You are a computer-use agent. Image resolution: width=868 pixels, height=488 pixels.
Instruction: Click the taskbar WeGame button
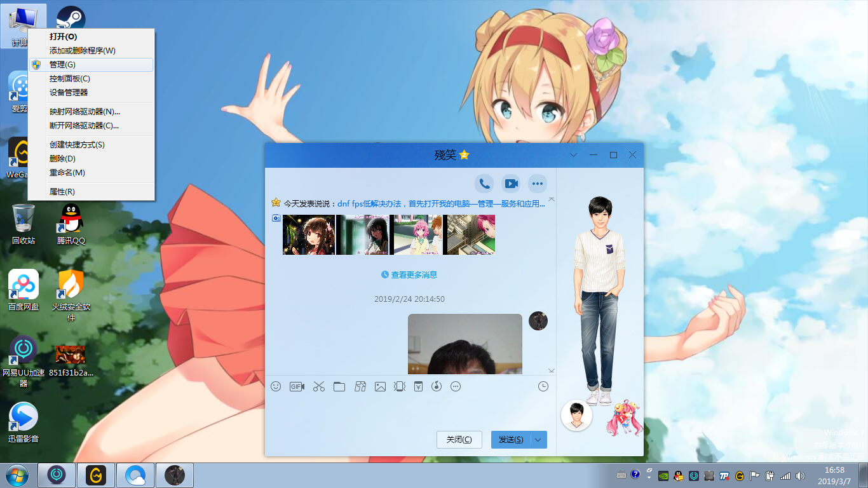(x=96, y=475)
